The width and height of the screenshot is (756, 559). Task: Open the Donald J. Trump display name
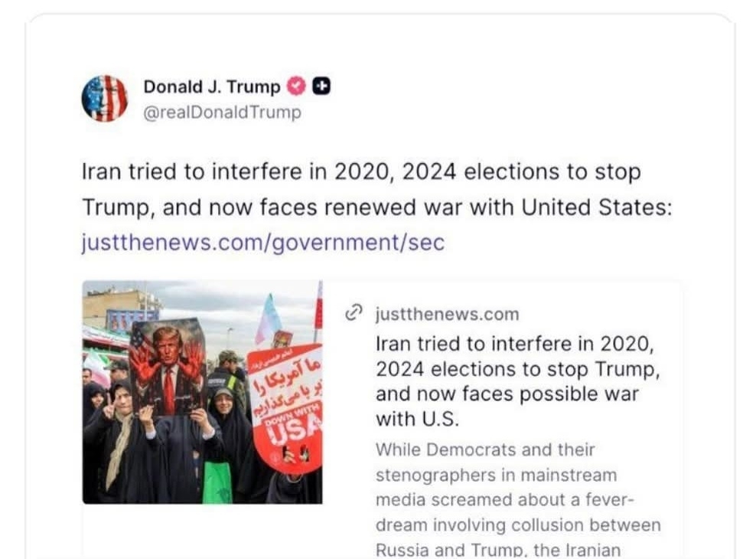coord(212,87)
